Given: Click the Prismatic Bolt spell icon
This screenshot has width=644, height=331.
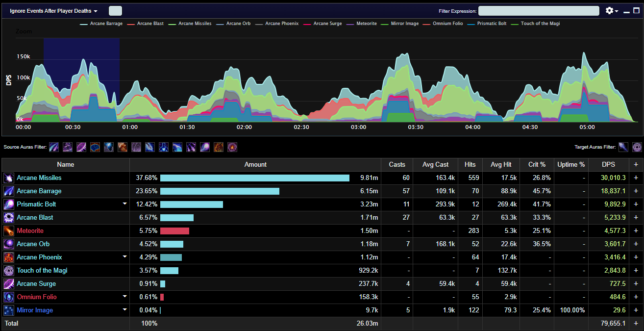Looking at the screenshot, I should click(x=9, y=204).
